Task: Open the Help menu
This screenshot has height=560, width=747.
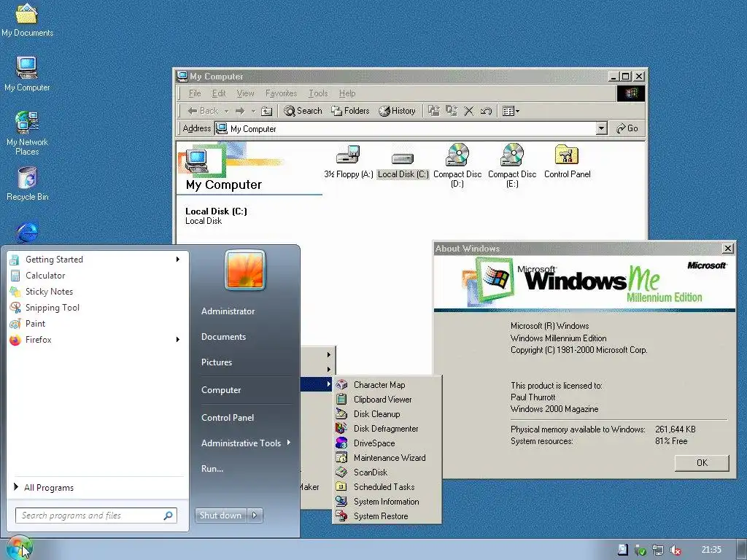Action: pos(347,93)
